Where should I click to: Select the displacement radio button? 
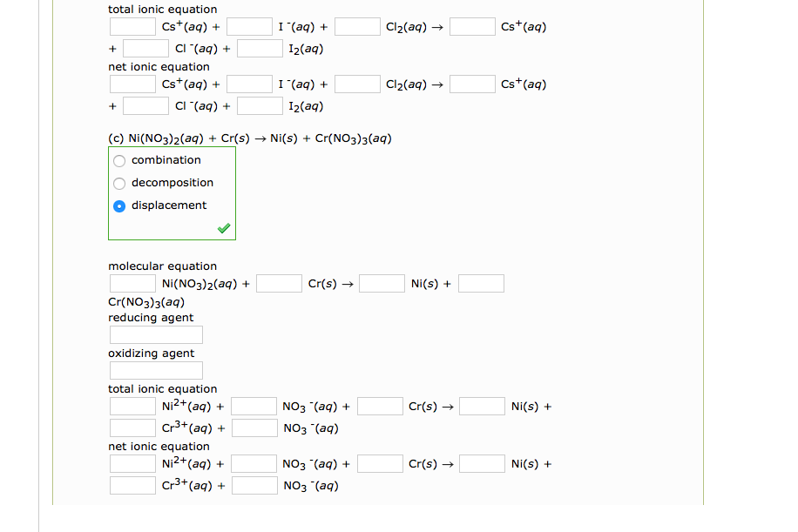pyautogui.click(x=118, y=205)
